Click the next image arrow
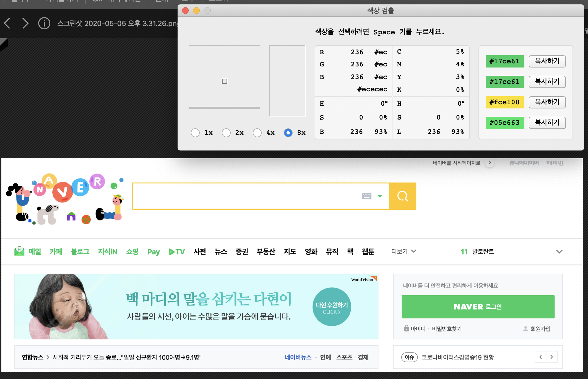The height and width of the screenshot is (379, 588). point(25,23)
